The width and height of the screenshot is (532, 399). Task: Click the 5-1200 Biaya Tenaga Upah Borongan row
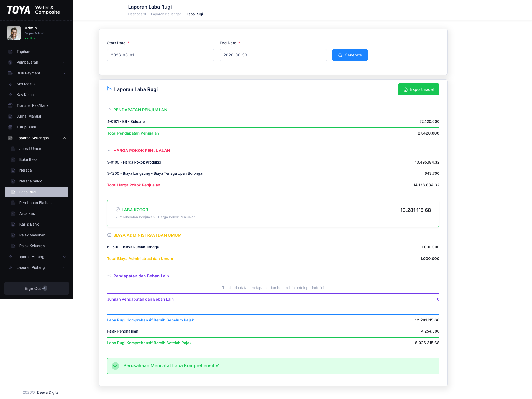coord(273,173)
